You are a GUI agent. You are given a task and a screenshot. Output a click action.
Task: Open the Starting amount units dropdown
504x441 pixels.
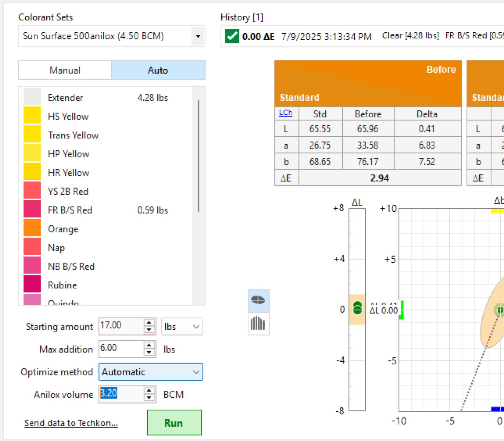tap(182, 326)
